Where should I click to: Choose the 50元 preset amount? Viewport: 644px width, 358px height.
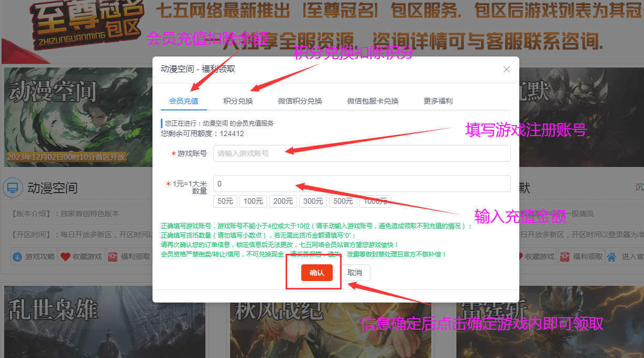(x=225, y=202)
